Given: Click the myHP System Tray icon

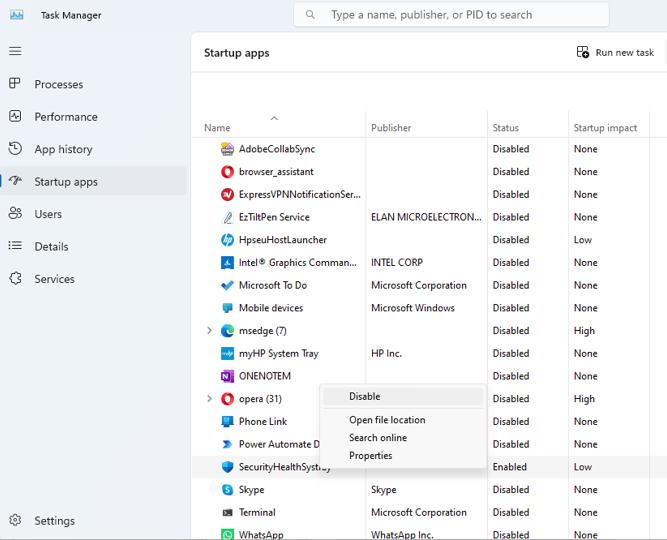Looking at the screenshot, I should tap(227, 353).
